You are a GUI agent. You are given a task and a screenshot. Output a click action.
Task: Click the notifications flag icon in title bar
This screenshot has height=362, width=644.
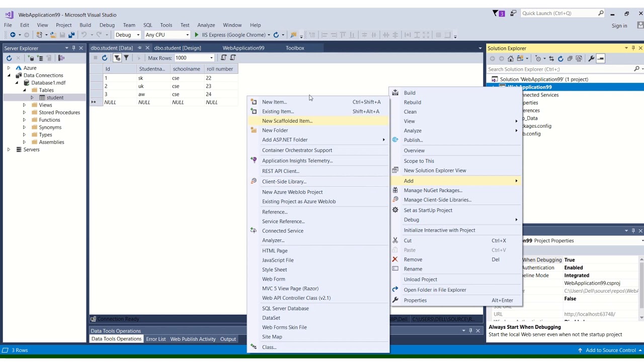point(496,14)
